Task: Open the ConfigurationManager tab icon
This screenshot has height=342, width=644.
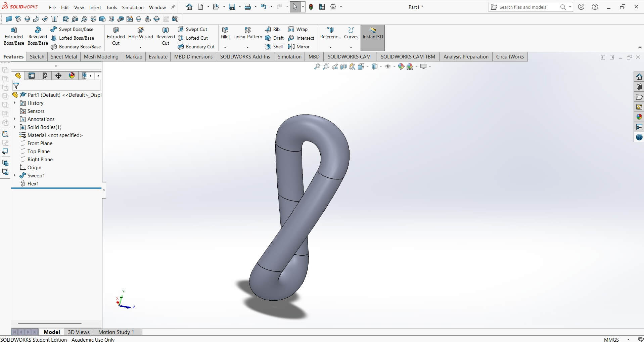Action: tap(45, 76)
